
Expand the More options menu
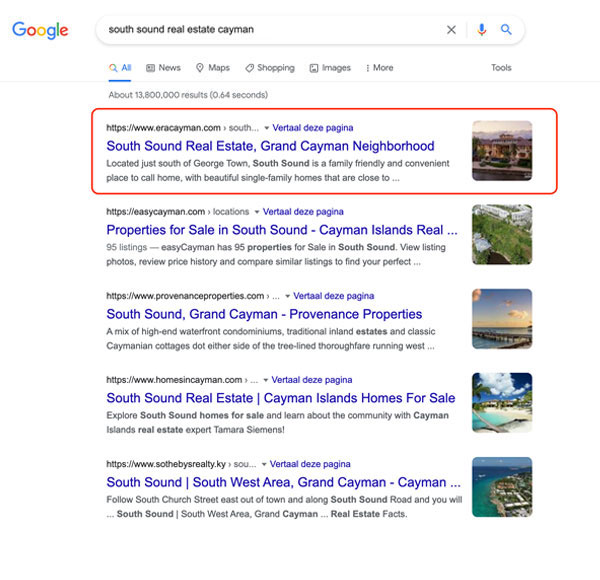(379, 68)
